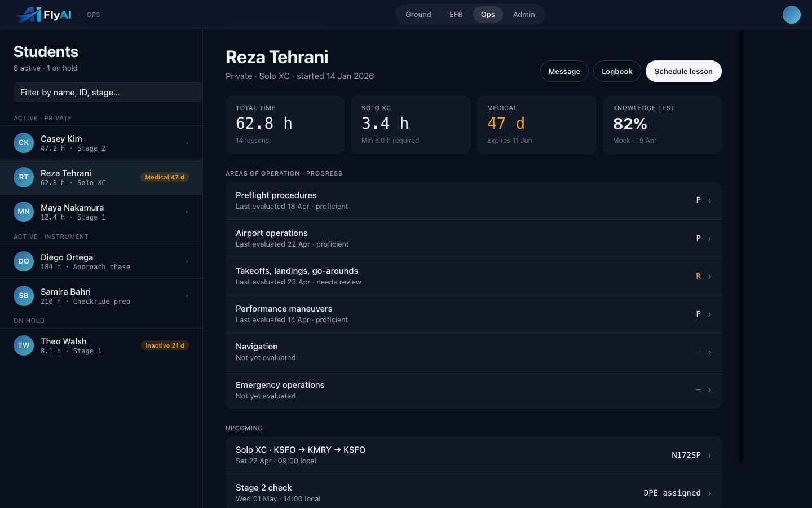Viewport: 812px width, 508px height.
Task: Click Reza Tehrani's RT avatar
Action: [24, 177]
